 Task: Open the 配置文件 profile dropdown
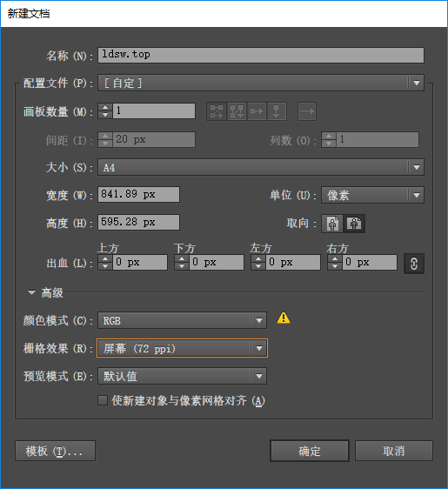tap(261, 83)
